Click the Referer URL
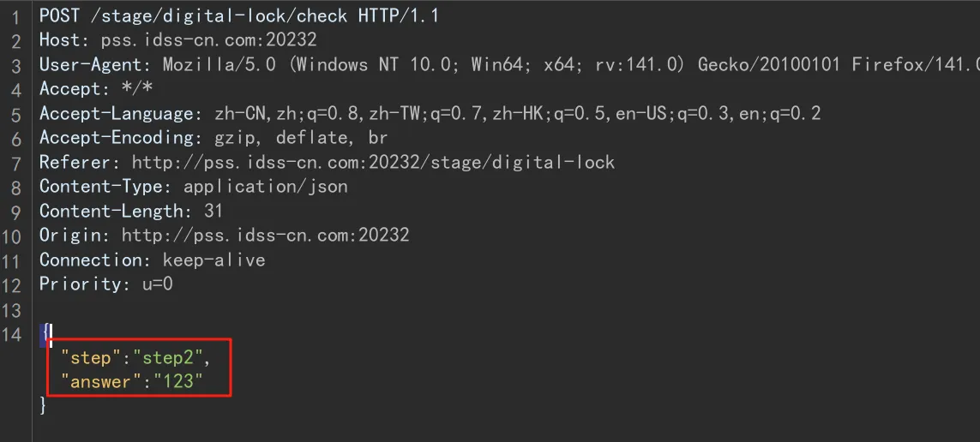The height and width of the screenshot is (442, 980). coord(373,162)
